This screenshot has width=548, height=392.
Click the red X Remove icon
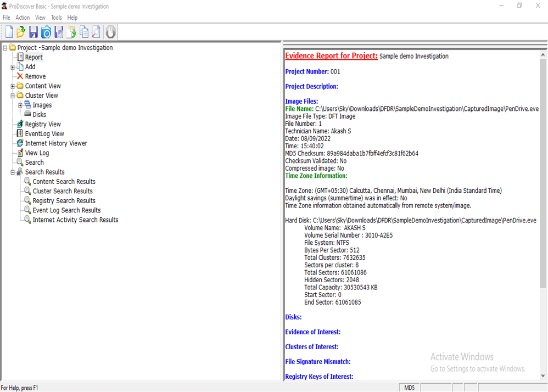click(20, 76)
